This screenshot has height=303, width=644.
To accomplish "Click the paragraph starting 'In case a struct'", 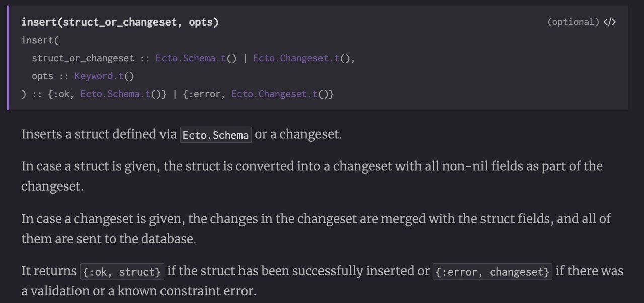I will 312,176.
